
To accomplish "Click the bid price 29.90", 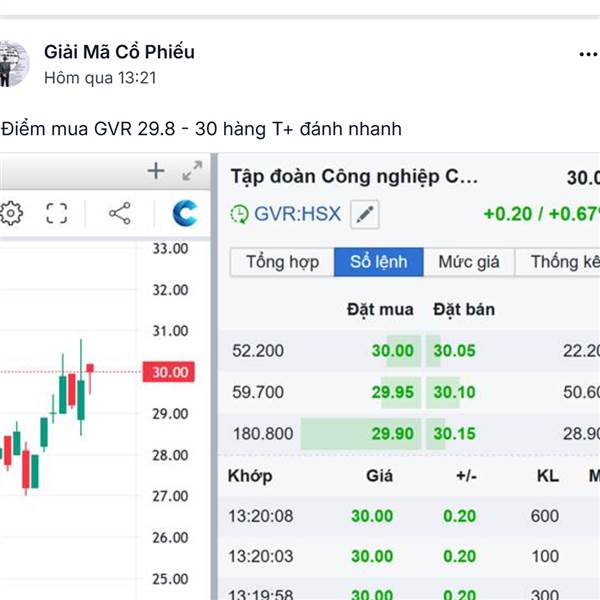I will pos(393,434).
